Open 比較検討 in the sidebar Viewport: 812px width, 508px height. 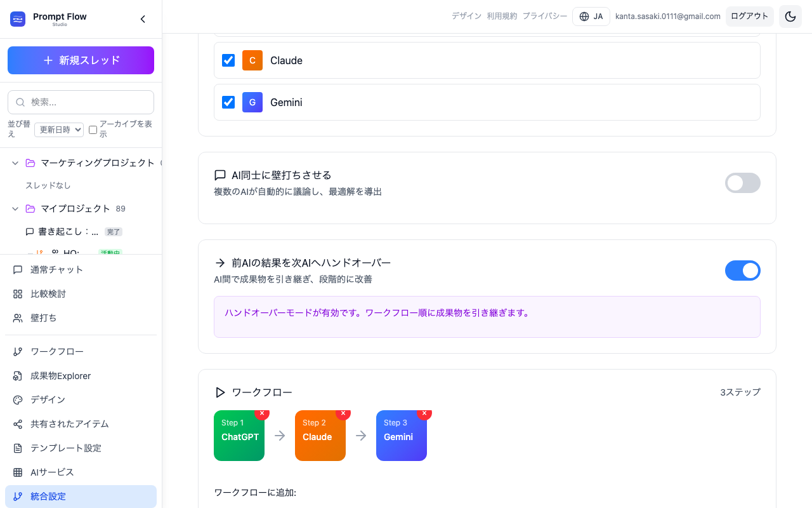point(81,294)
